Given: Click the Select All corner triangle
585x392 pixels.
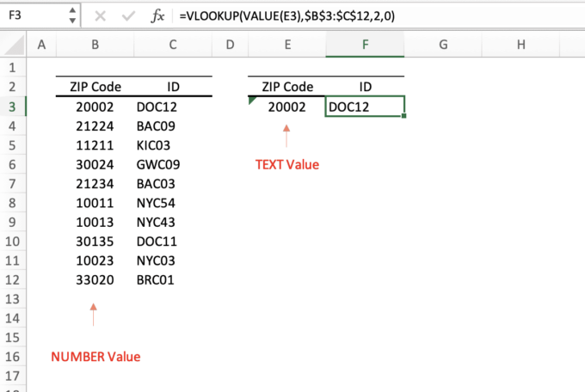Looking at the screenshot, I should click(x=14, y=45).
